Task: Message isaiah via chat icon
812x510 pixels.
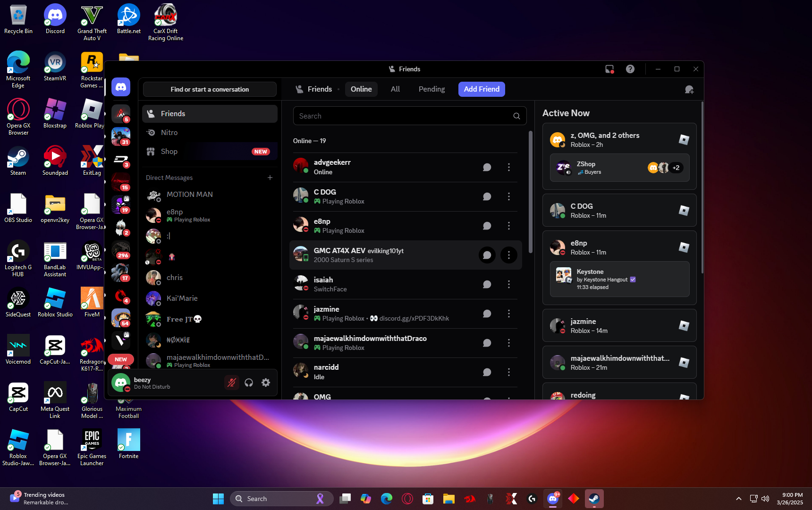Action: click(x=487, y=284)
